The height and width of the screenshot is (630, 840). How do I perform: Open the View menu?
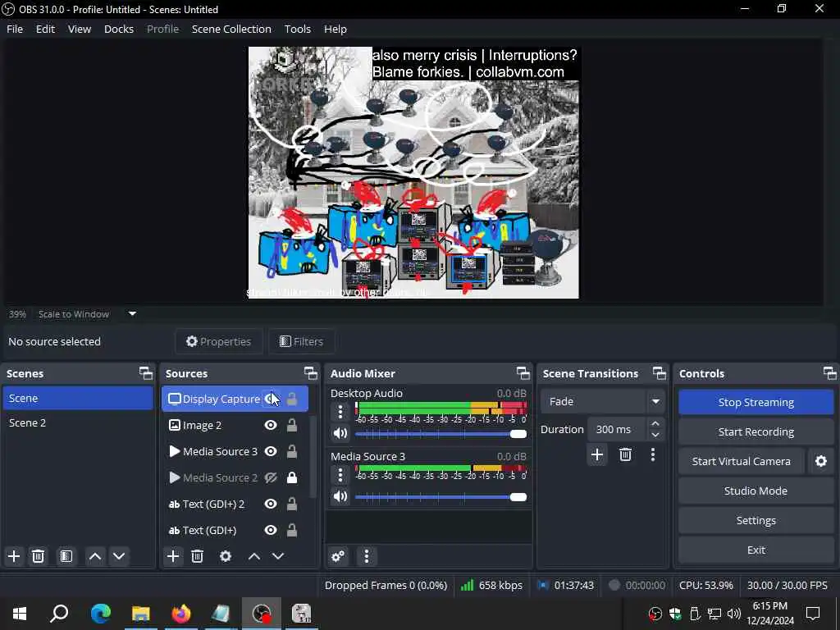pos(80,29)
